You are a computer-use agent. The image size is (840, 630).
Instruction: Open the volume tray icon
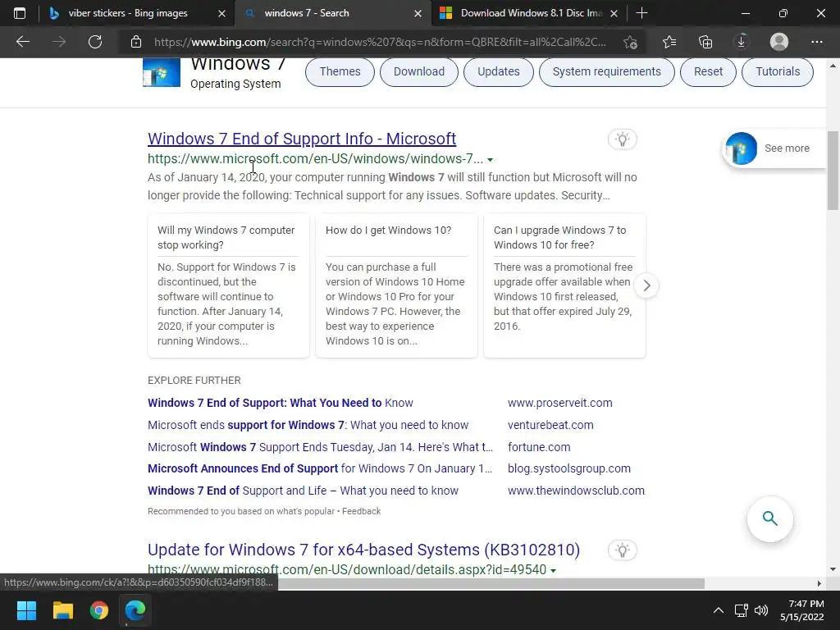760,610
